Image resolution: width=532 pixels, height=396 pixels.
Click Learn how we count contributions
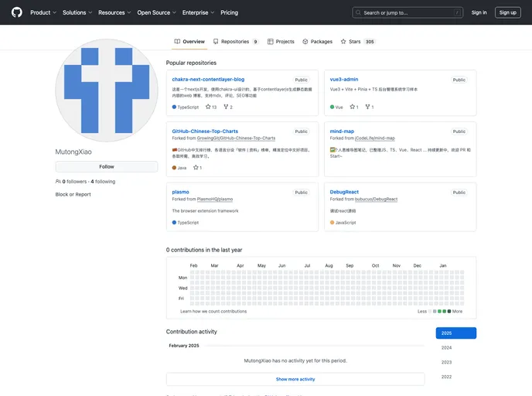pyautogui.click(x=213, y=312)
